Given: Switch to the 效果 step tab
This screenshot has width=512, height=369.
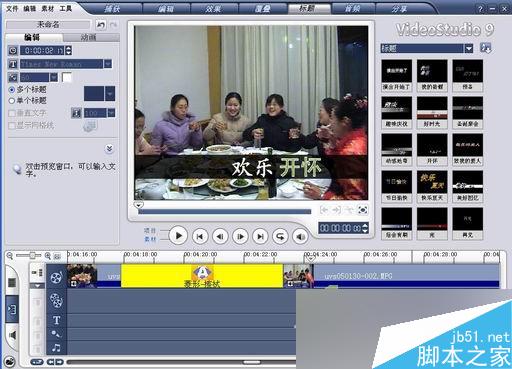Looking at the screenshot, I should click(x=213, y=8).
